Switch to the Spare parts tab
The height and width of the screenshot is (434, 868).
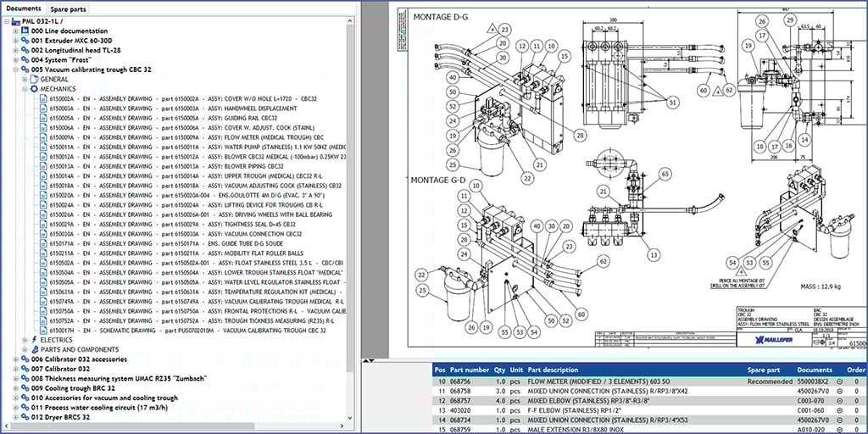pos(67,9)
